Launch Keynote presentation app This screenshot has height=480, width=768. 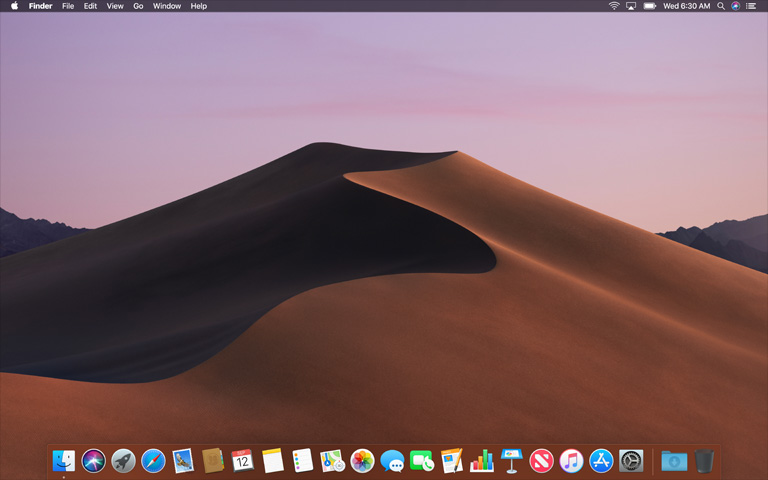512,461
